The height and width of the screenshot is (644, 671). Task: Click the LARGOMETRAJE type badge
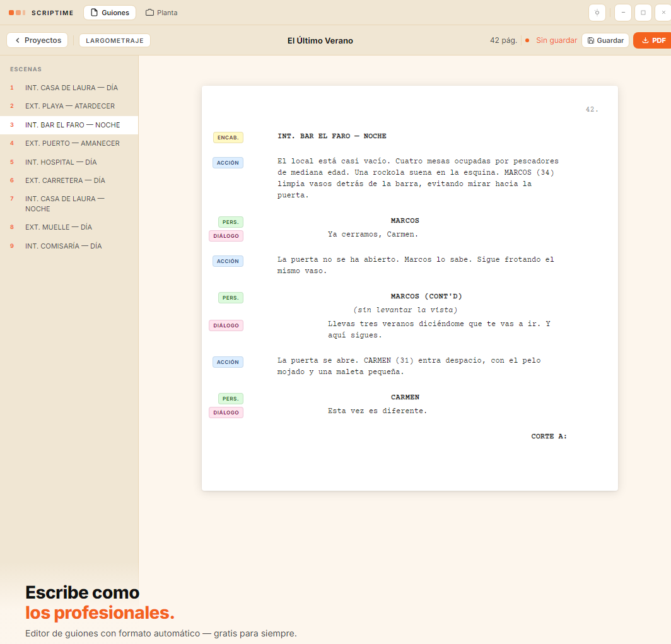pyautogui.click(x=115, y=40)
